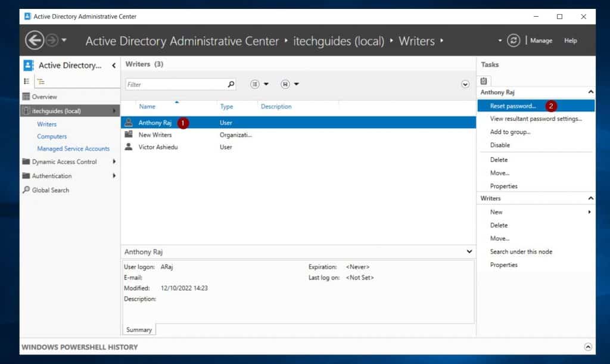
Task: Open Properties under Writers tasks
Action: pos(504,265)
